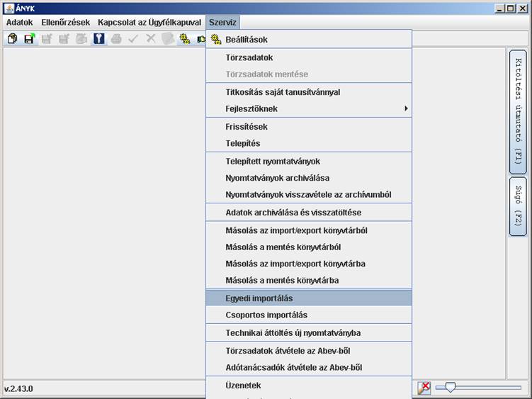Select Technikai áttöltés új nyomtatványba
This screenshot has width=532, height=399.
click(309, 333)
